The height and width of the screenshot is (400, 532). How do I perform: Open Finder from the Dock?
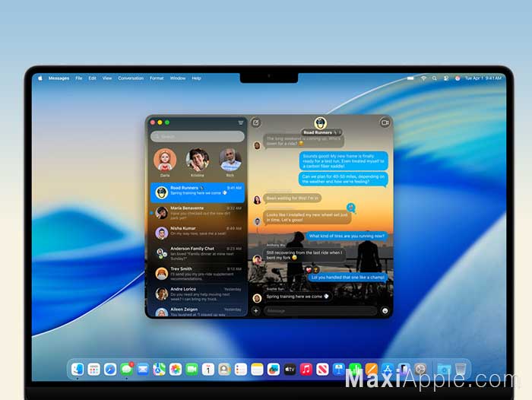coord(78,369)
